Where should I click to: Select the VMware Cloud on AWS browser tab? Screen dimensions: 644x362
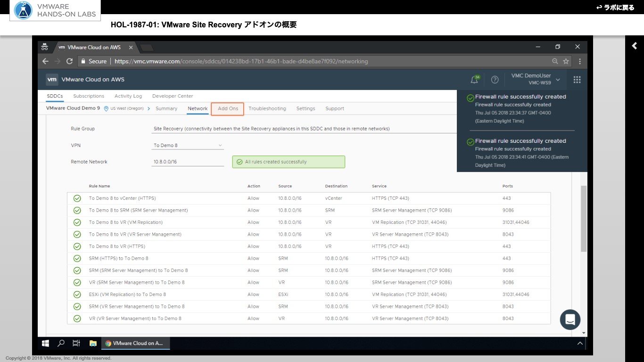94,47
